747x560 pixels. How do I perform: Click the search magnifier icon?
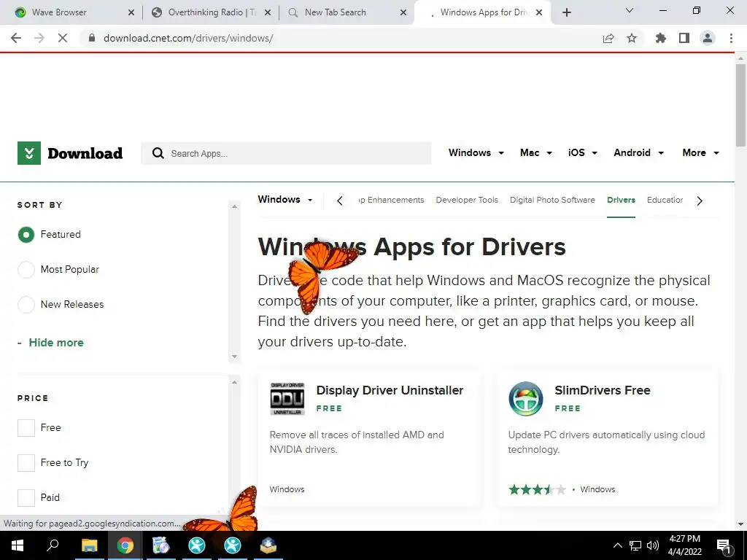click(x=158, y=153)
